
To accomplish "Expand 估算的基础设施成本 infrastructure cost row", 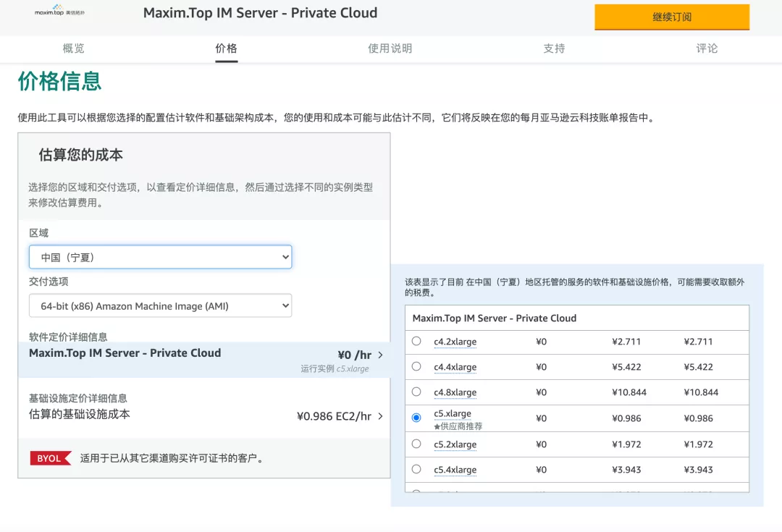I will 204,408.
